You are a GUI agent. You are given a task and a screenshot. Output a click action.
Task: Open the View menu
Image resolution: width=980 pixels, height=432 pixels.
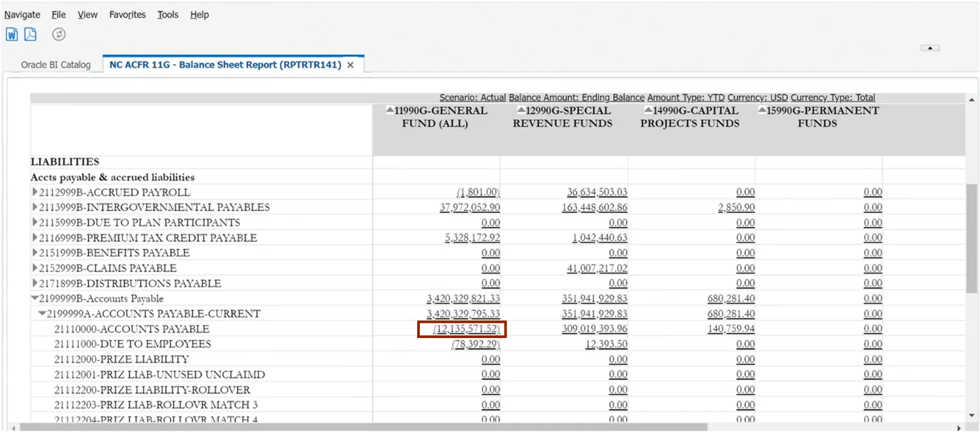[x=87, y=14]
